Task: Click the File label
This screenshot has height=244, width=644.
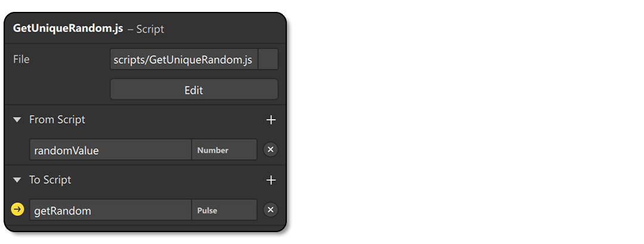Action: tap(21, 60)
